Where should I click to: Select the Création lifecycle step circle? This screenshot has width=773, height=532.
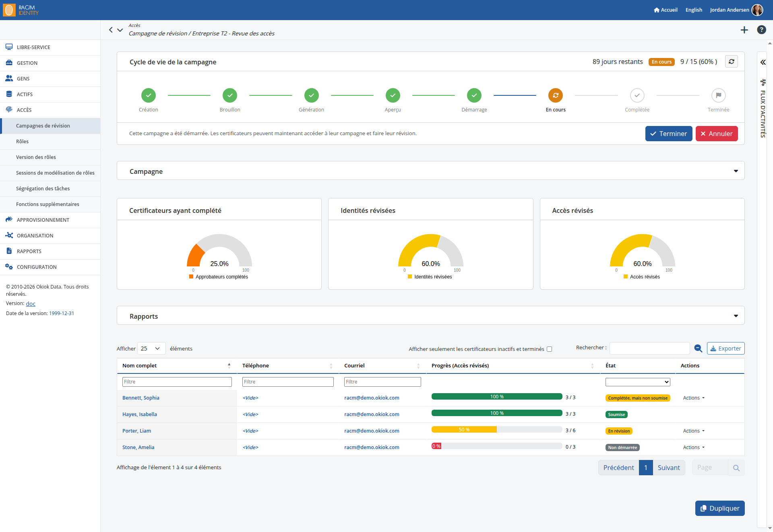(x=149, y=95)
